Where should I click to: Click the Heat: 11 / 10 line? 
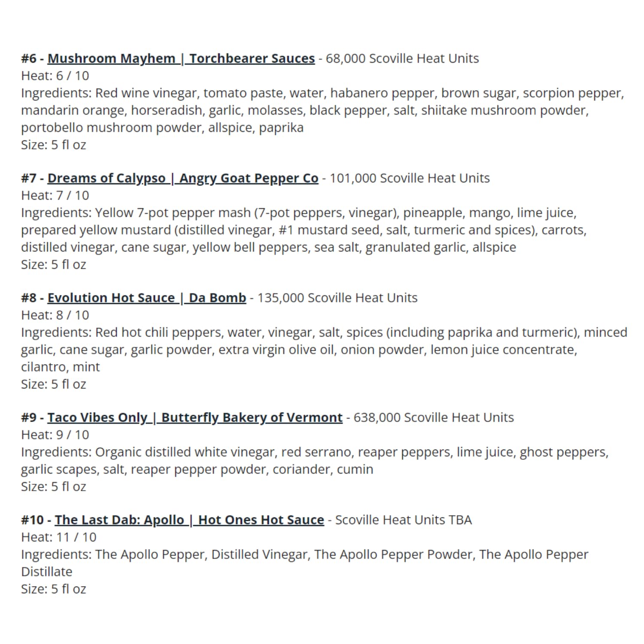[59, 537]
